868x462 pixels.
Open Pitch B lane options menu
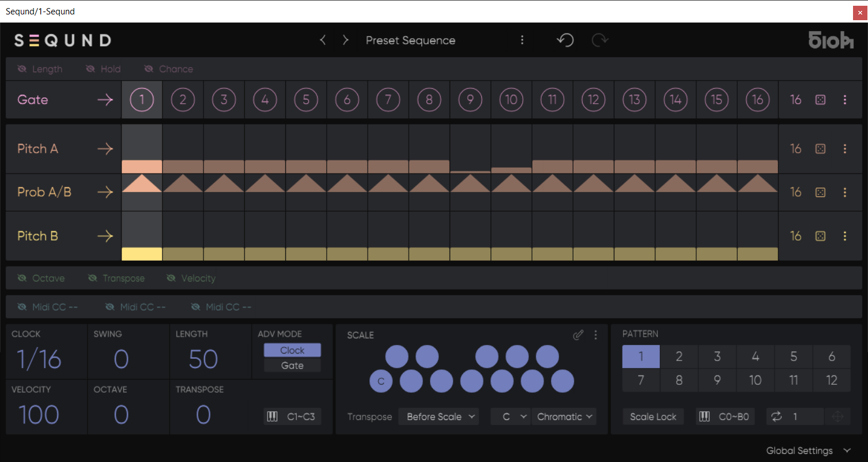(845, 236)
